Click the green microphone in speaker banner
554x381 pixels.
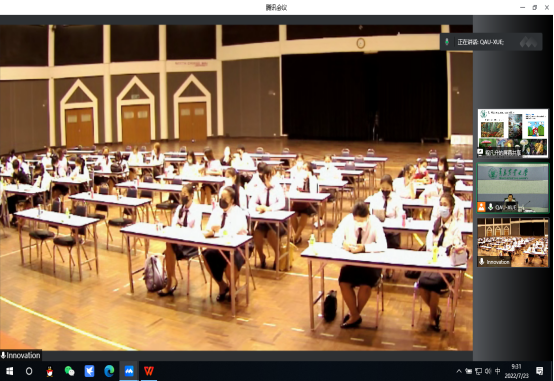[447, 42]
